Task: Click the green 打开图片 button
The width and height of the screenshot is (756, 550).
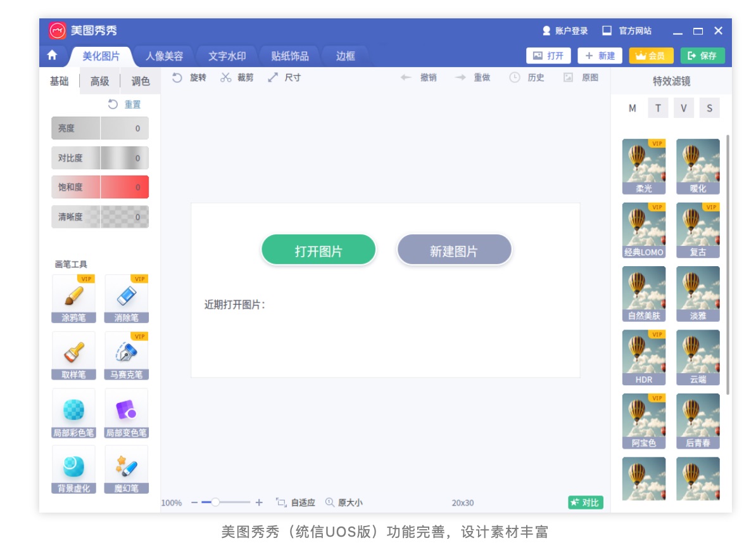Action: (318, 250)
